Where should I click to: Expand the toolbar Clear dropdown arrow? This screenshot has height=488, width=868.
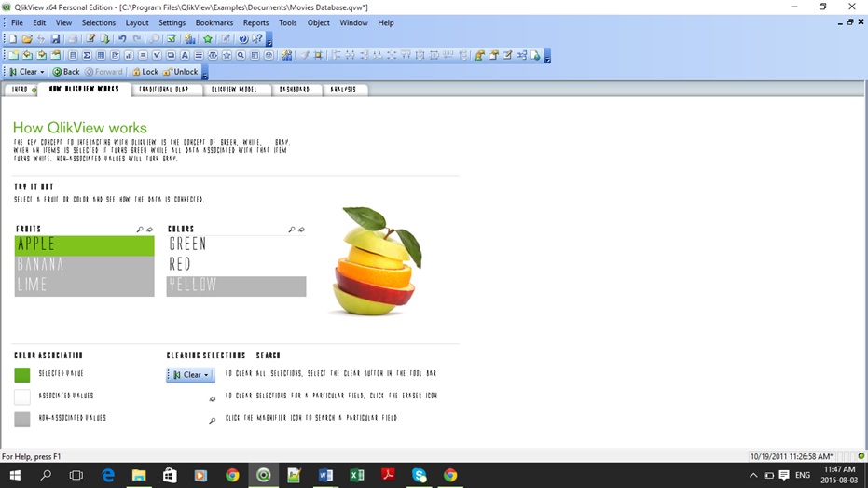click(42, 72)
